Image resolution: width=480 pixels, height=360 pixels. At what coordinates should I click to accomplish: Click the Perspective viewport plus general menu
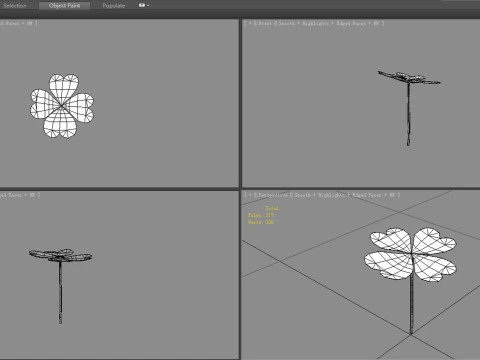pos(250,195)
